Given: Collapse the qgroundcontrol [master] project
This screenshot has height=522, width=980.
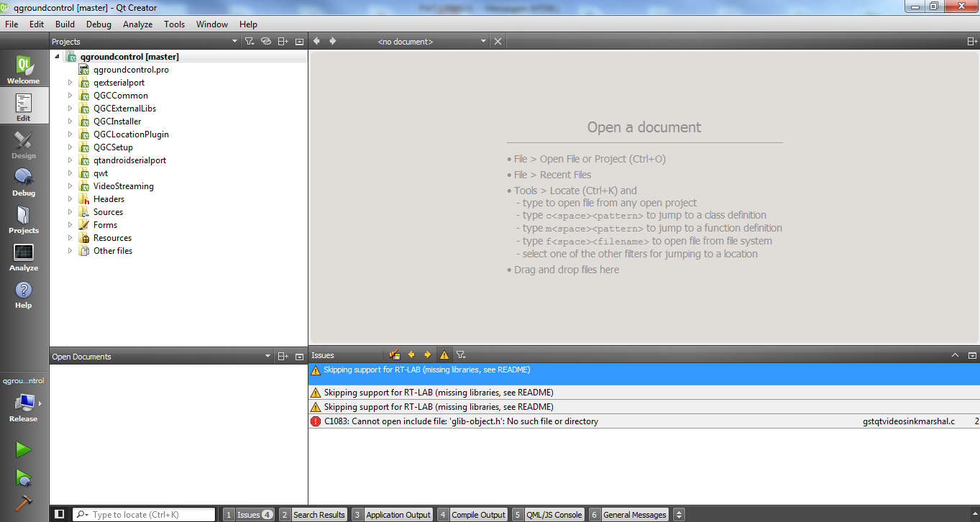Looking at the screenshot, I should point(57,57).
